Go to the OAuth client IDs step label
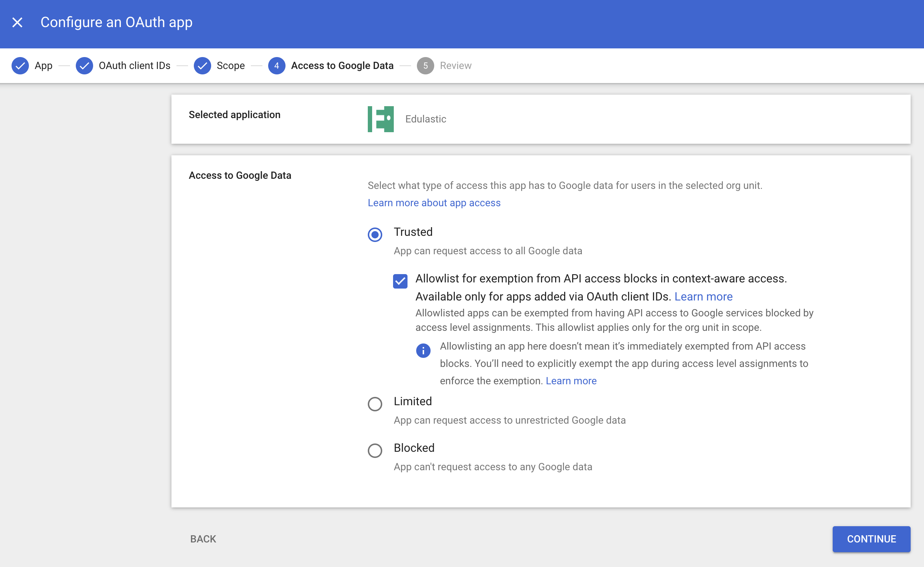 [135, 66]
